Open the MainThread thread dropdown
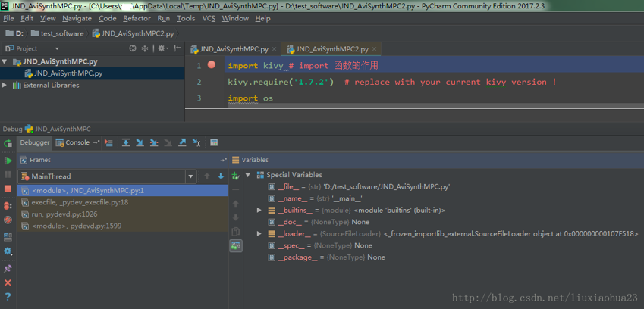Viewport: 644px width, 309px height. tap(190, 176)
